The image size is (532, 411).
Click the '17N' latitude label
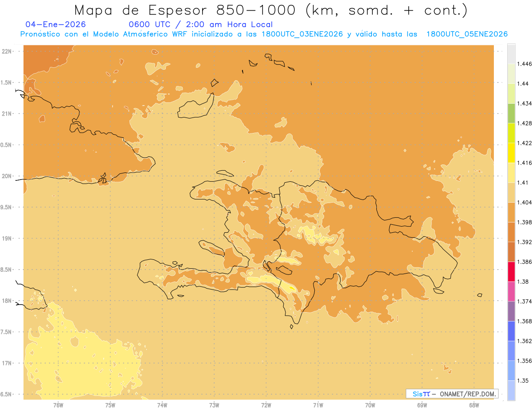tap(7, 364)
